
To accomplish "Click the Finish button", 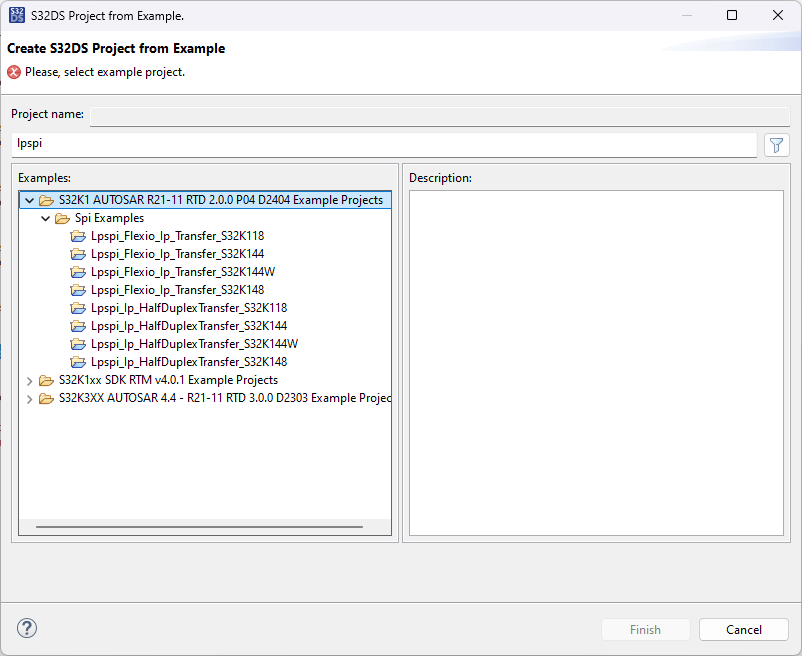I will pos(645,629).
